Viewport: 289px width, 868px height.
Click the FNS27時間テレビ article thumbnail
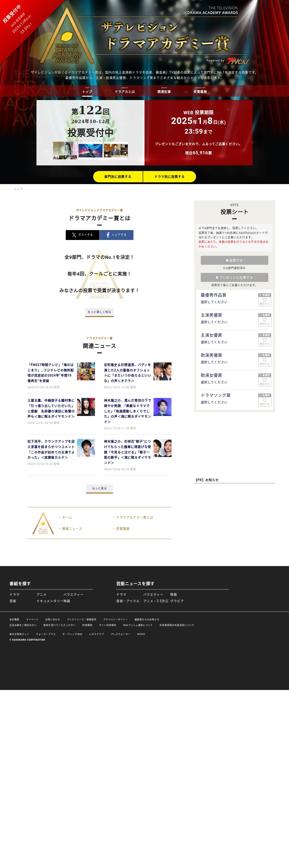click(x=86, y=371)
